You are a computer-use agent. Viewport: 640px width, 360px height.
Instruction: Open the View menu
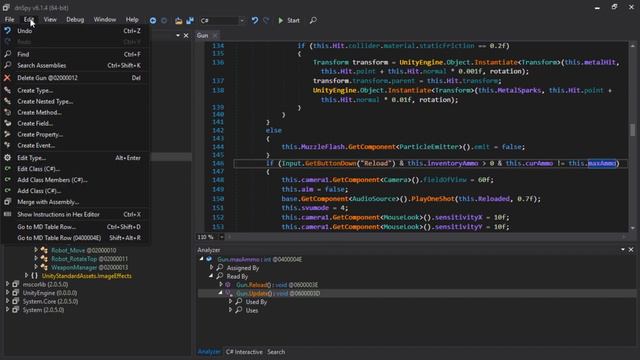[x=50, y=20]
